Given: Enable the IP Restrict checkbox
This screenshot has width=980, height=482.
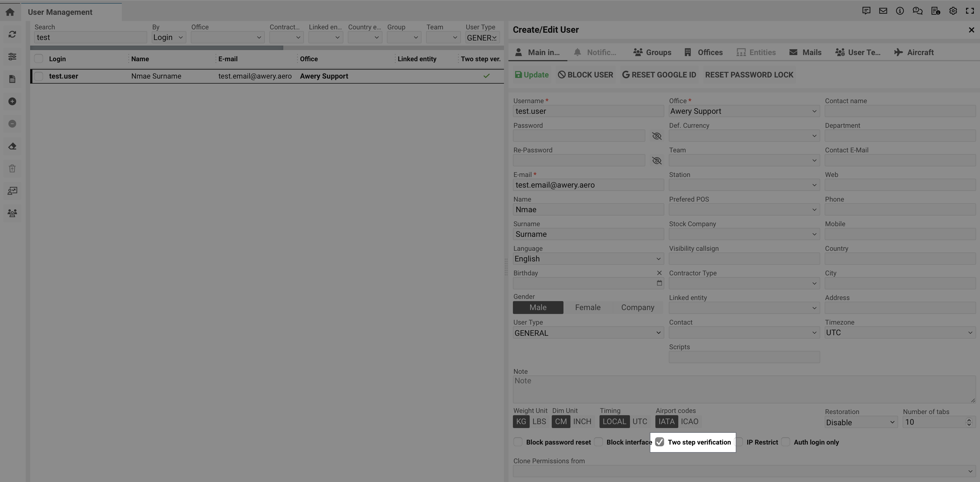Looking at the screenshot, I should click(x=739, y=442).
